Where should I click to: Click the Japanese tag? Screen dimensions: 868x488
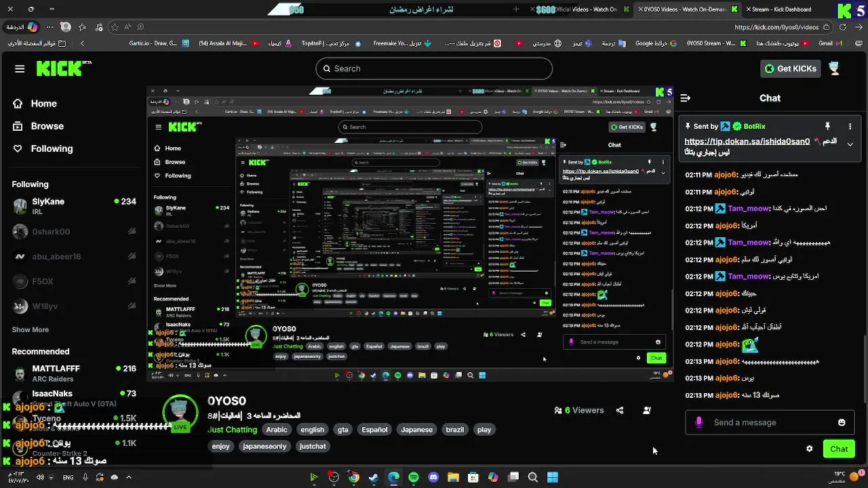416,430
